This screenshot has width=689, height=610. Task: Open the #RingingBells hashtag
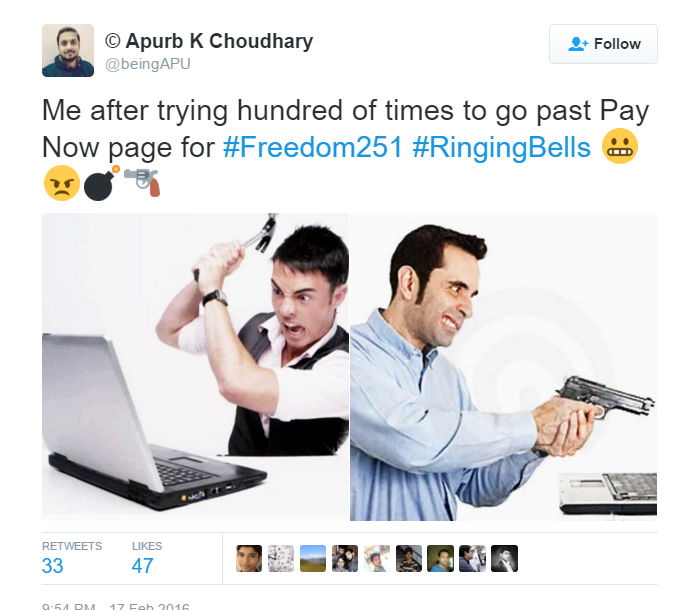point(501,147)
